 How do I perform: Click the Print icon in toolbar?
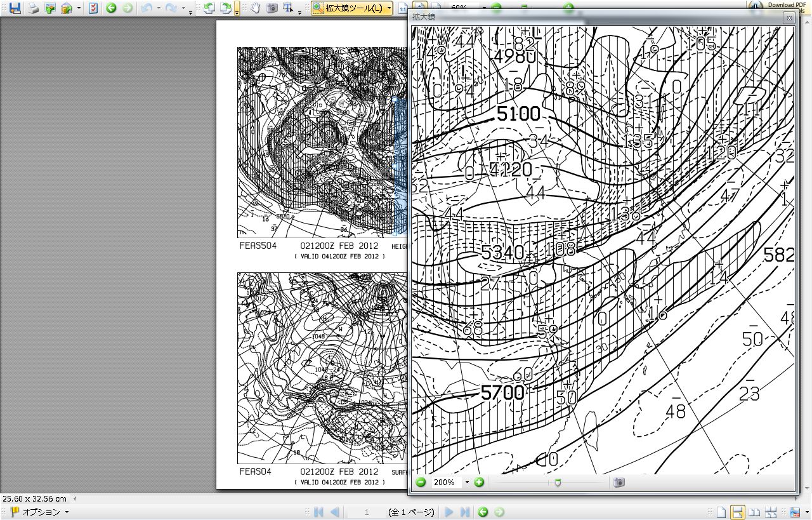click(x=33, y=8)
